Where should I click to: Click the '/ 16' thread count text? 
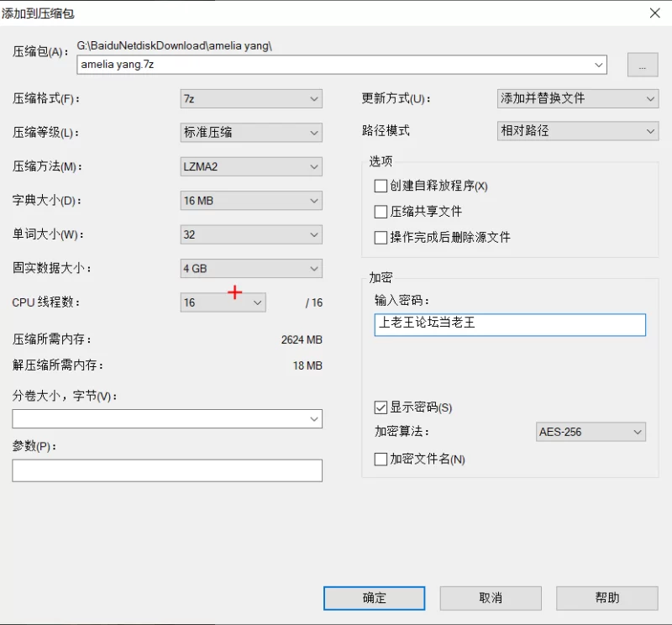[x=314, y=302]
